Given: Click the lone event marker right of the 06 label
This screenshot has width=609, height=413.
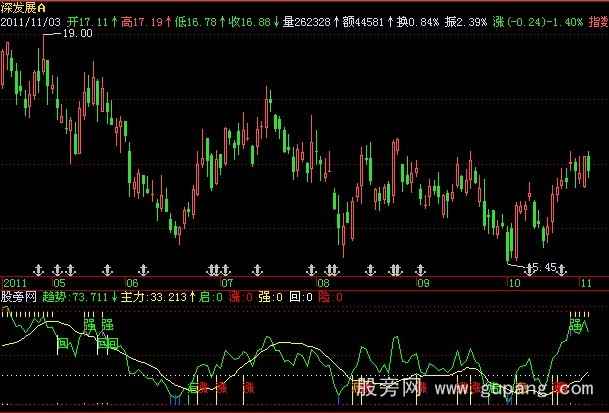Looking at the screenshot, I should [144, 269].
